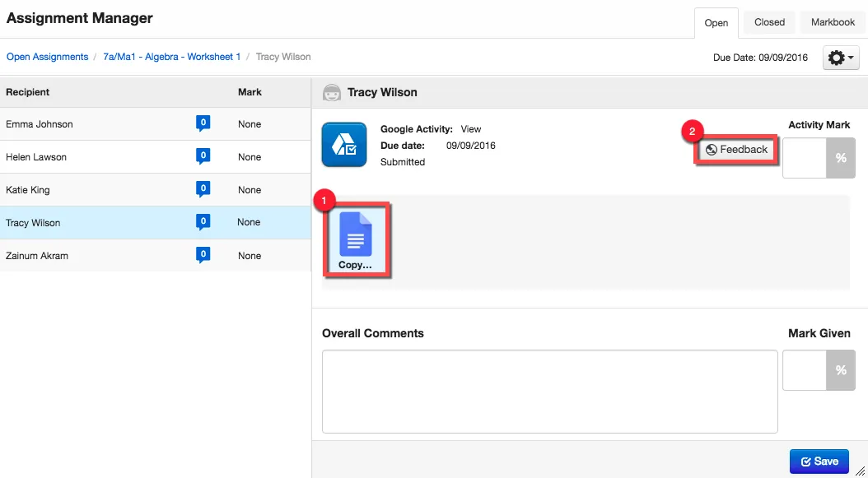Click Zainum Akram's None mark
Screen dimensions: 868x478
250,256
